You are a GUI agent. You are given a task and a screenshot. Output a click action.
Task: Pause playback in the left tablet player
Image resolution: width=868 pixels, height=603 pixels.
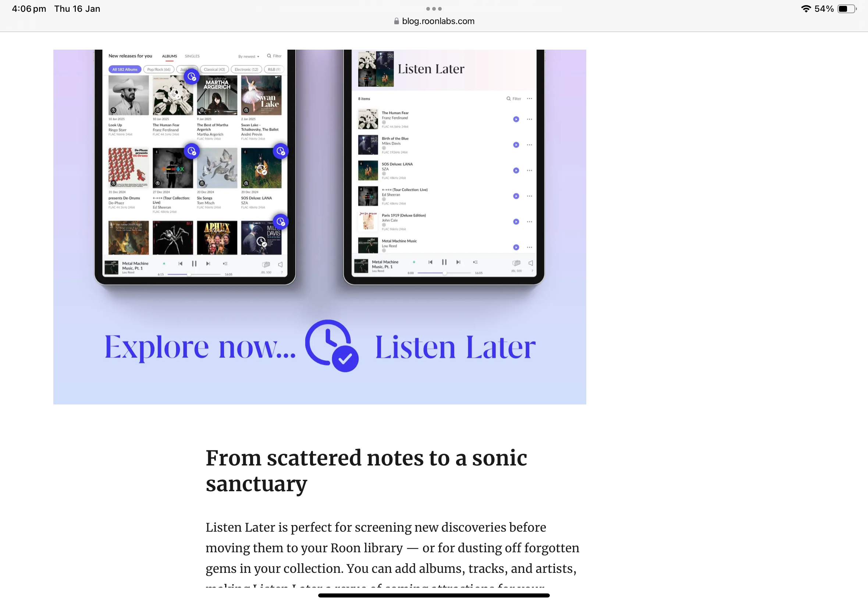click(194, 264)
